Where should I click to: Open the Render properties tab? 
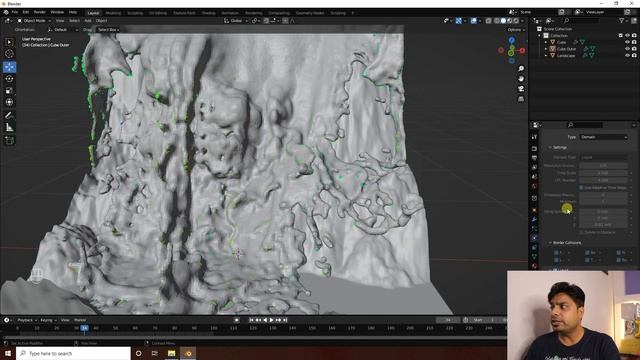tap(534, 149)
